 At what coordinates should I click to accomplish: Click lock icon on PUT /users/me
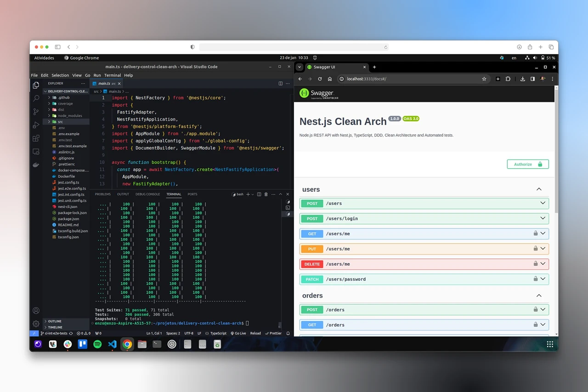[536, 249]
